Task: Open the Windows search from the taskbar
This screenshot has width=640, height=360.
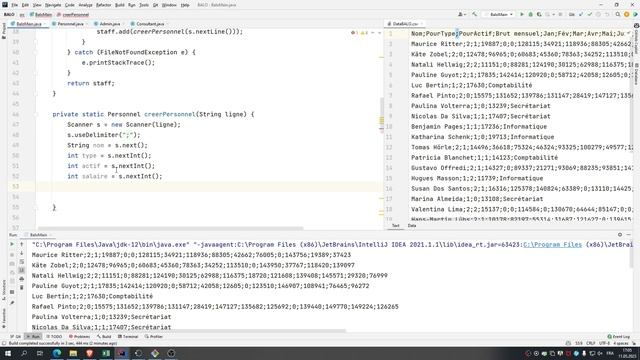Action: tap(24, 353)
